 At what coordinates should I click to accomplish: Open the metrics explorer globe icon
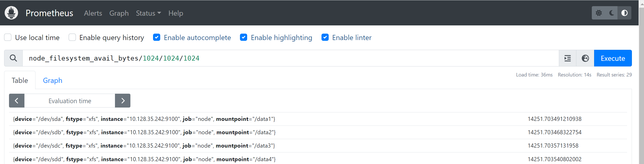[x=585, y=58]
